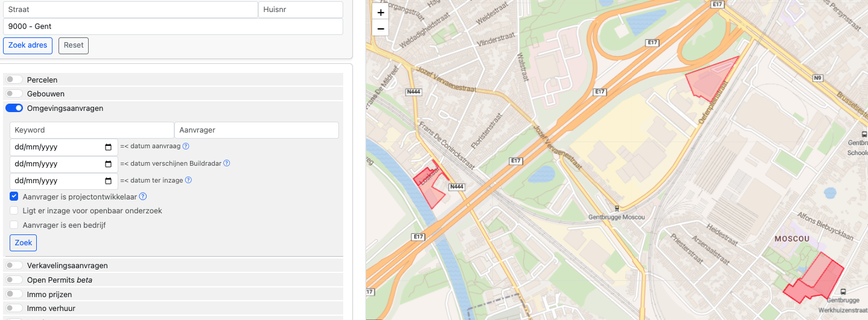Focus the Keyword filter field
The width and height of the screenshot is (868, 320).
(92, 130)
